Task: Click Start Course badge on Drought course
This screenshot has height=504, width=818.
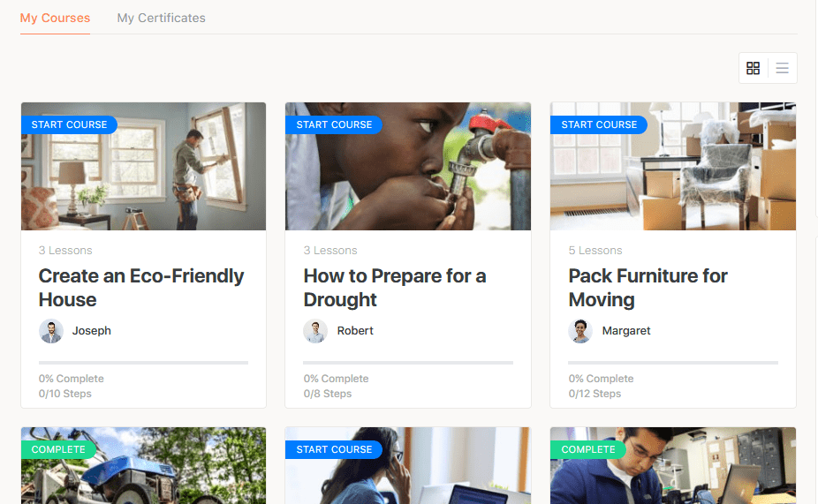Action: click(x=334, y=124)
